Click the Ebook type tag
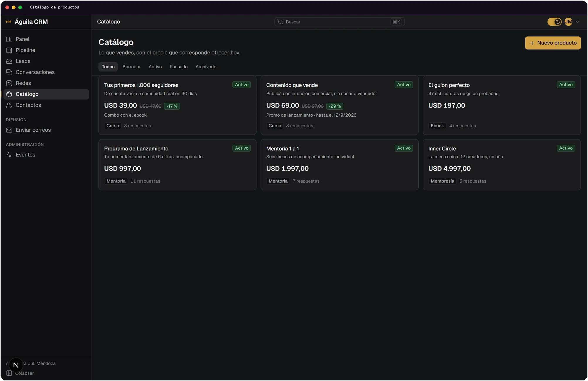Viewport: 588px width, 381px height. click(437, 126)
